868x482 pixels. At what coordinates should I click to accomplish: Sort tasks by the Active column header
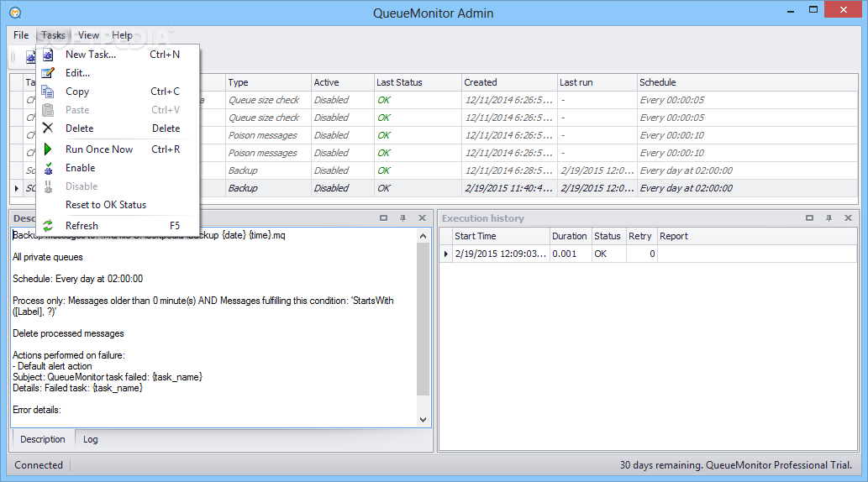[x=343, y=82]
